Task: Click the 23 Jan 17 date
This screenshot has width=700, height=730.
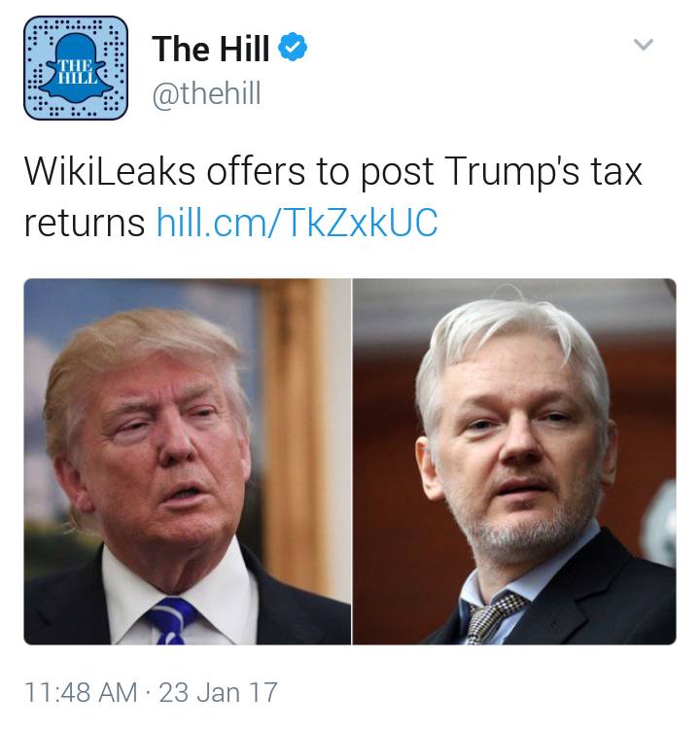Action: pos(219,692)
